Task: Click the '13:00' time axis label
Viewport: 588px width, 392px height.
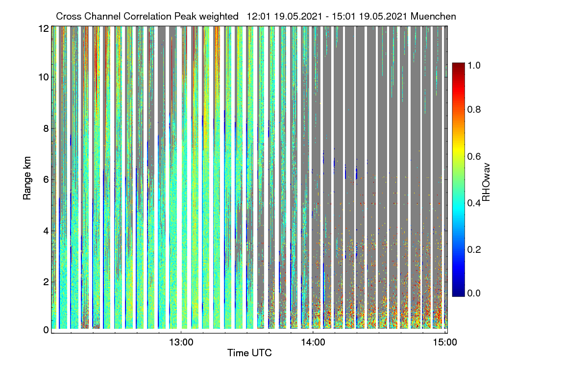Action: [x=181, y=343]
